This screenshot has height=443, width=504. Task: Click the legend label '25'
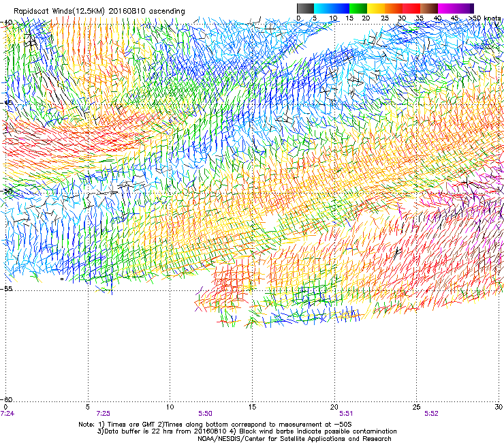[x=385, y=18]
